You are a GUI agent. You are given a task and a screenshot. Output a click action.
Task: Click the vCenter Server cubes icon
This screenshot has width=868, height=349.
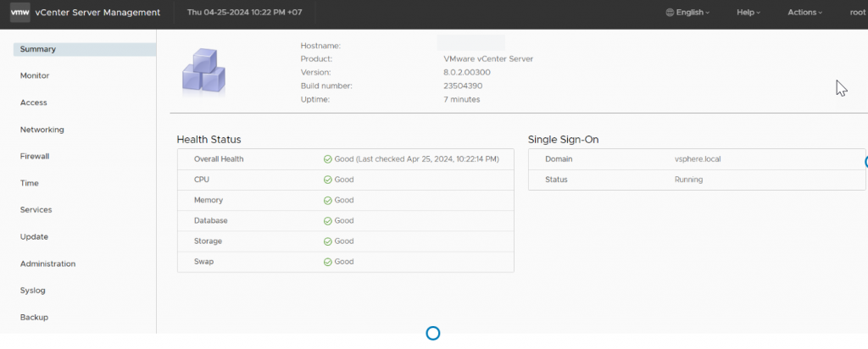(203, 69)
